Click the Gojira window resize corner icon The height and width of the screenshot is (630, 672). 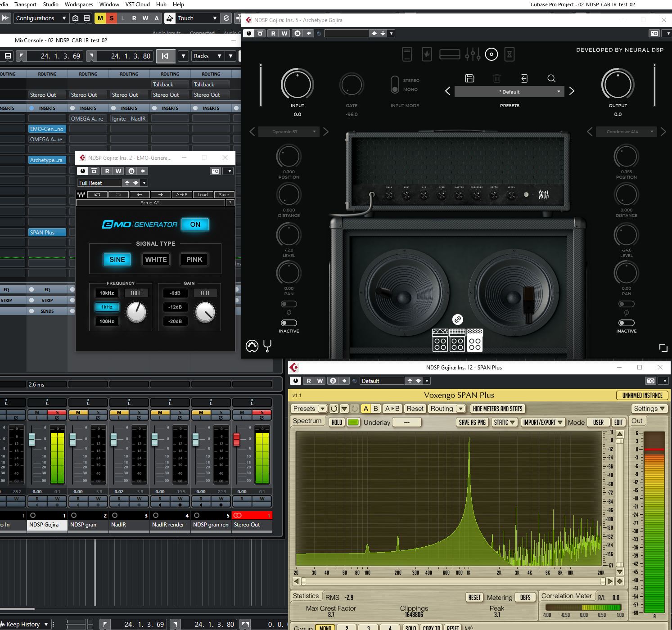coord(663,347)
